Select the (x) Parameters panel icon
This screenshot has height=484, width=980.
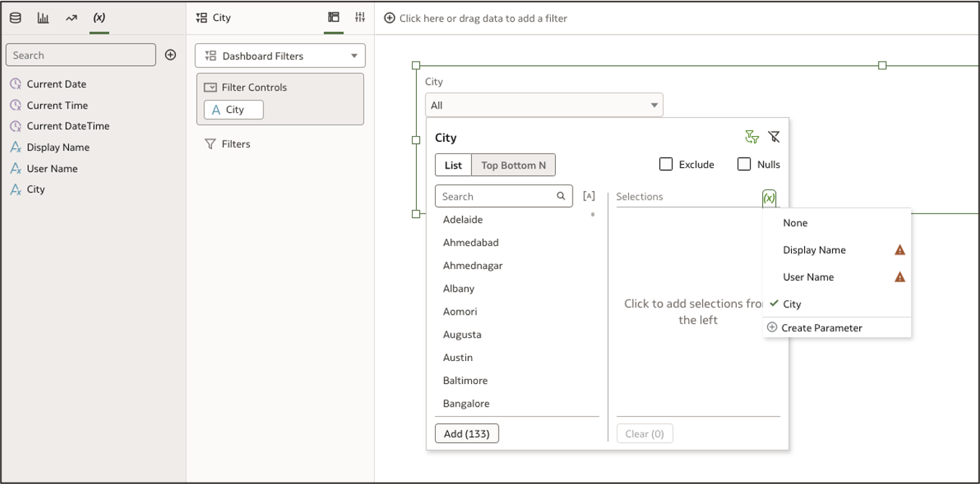tap(99, 17)
